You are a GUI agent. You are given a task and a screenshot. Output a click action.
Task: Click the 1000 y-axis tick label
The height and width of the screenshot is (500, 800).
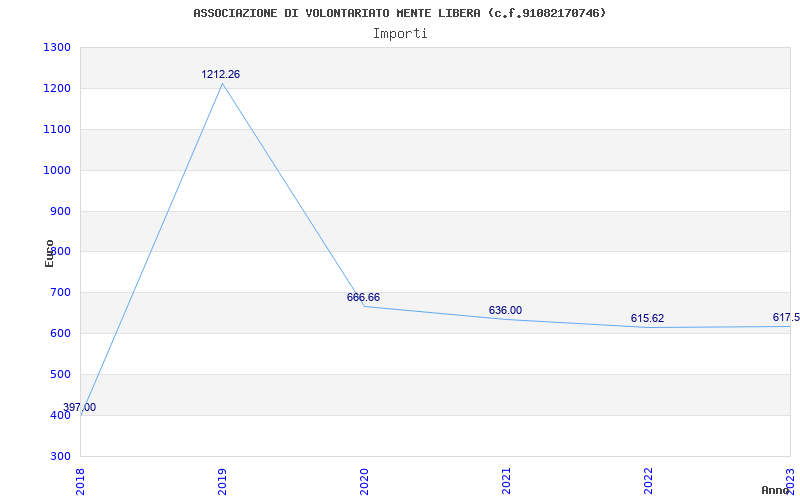(x=57, y=170)
